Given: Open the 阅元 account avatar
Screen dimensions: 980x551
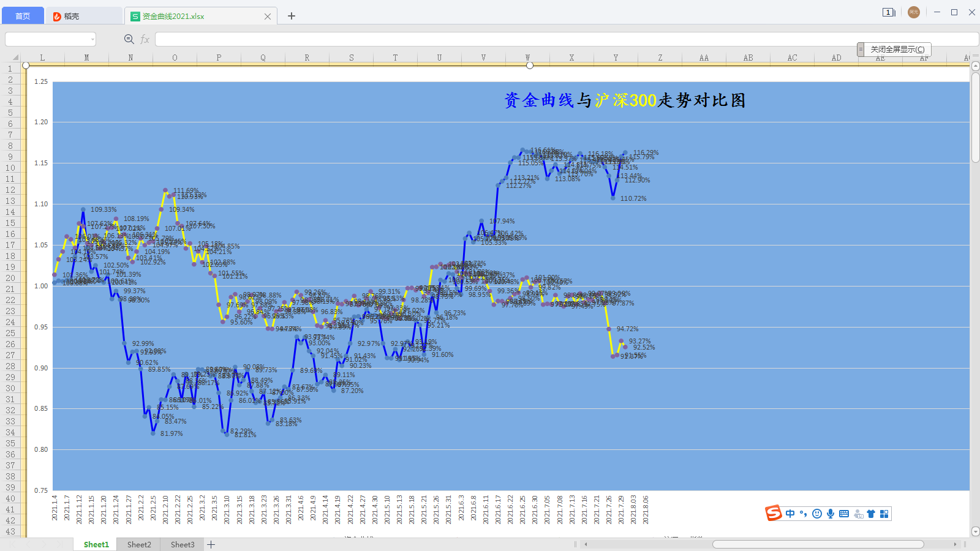Looking at the screenshot, I should (914, 12).
